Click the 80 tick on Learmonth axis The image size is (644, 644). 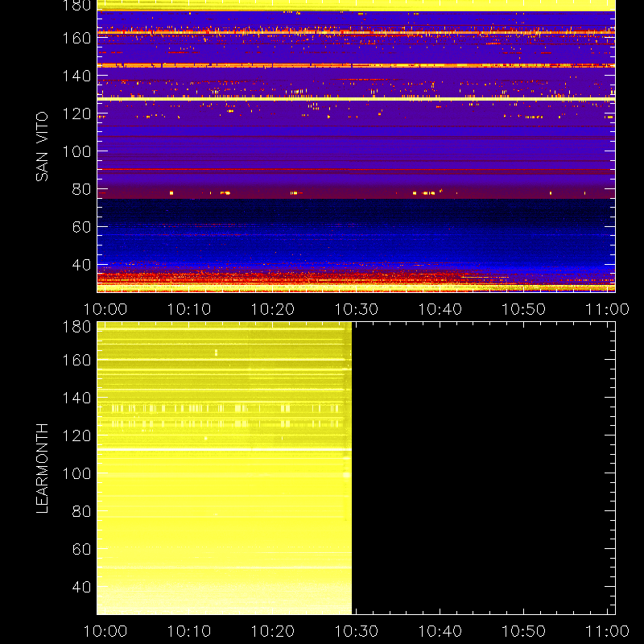coord(81,511)
